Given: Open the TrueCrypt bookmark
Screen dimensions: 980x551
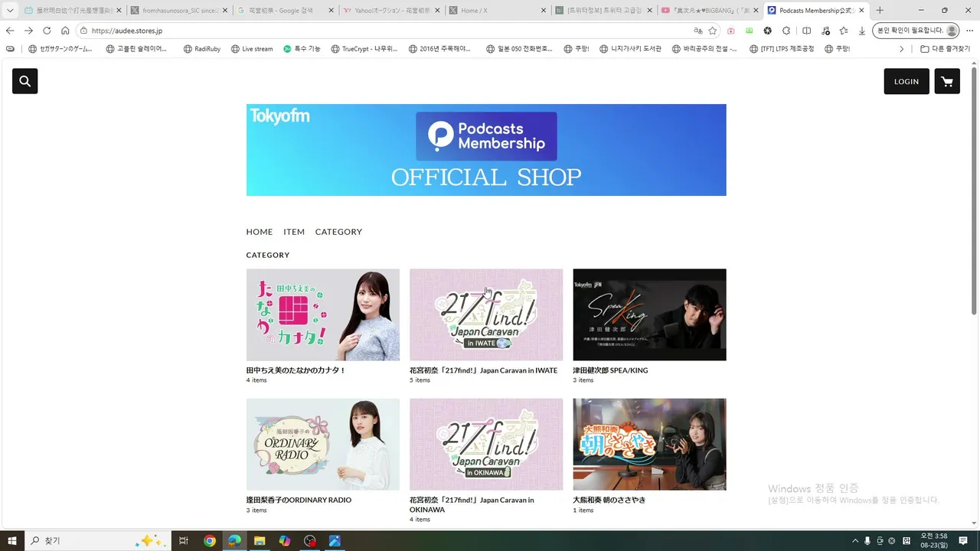Looking at the screenshot, I should point(364,49).
